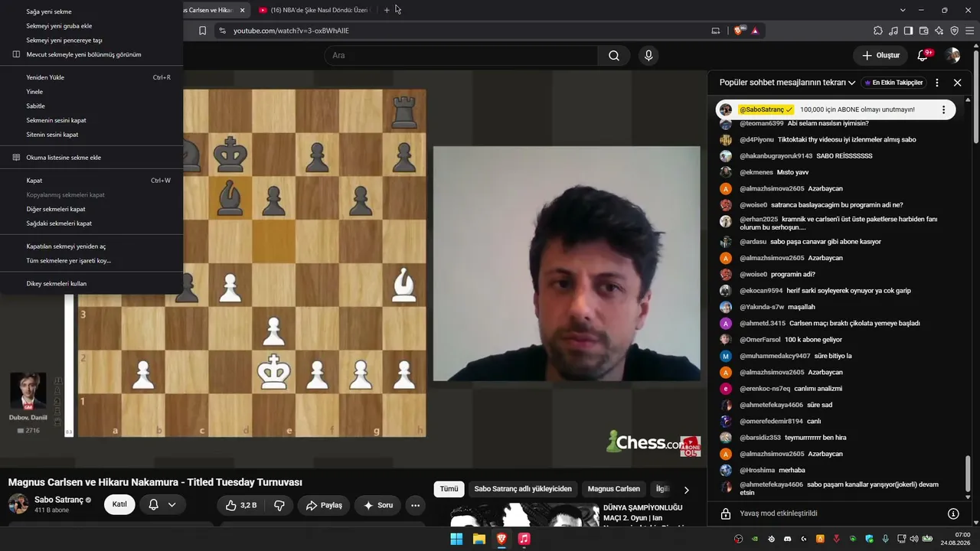Open the browser main hamburger menu
Image resolution: width=980 pixels, height=551 pixels.
(x=969, y=31)
